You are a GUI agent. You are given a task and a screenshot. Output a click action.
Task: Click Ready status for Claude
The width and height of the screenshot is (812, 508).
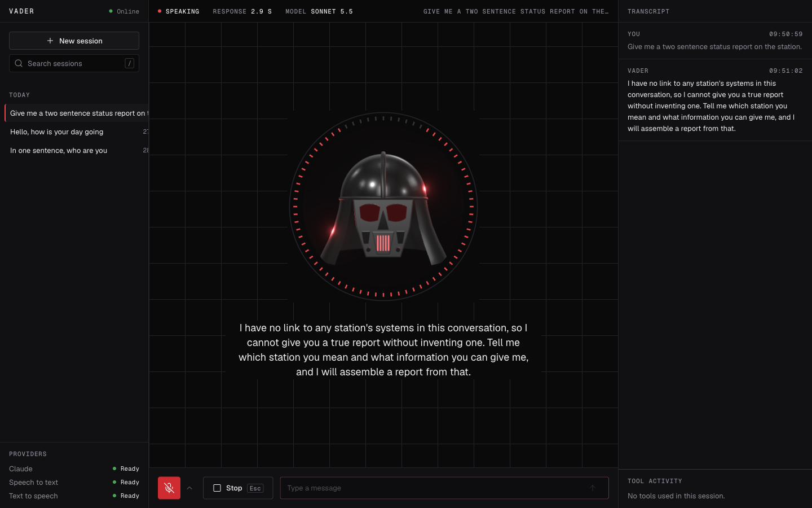[126, 468]
